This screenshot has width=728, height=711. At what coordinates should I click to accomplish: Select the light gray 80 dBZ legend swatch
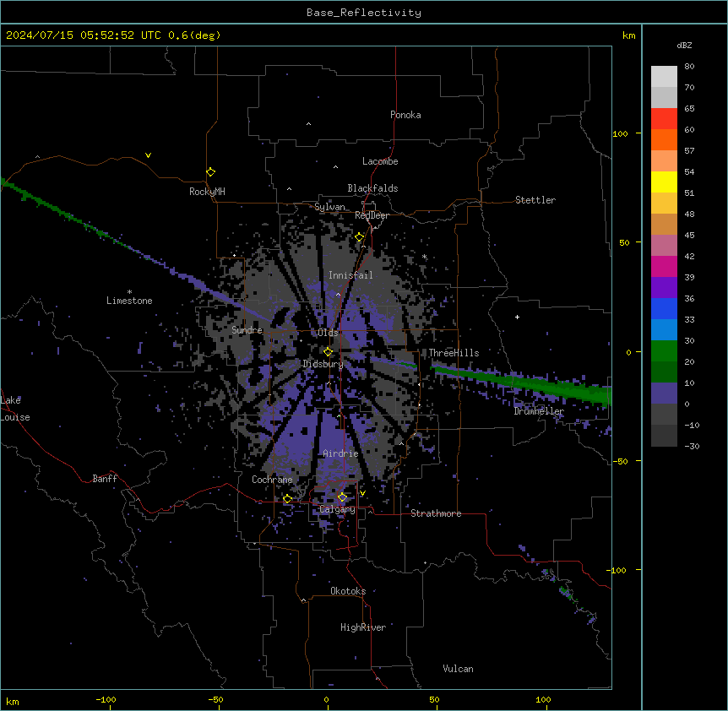pos(664,76)
